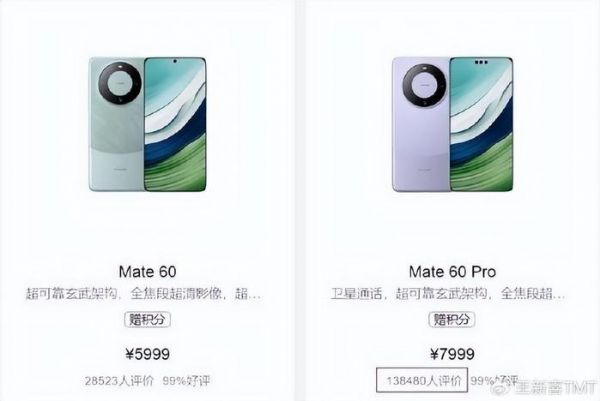The image size is (600, 401).
Task: Open the Mate 60 Pro product image
Action: pyautogui.click(x=452, y=124)
